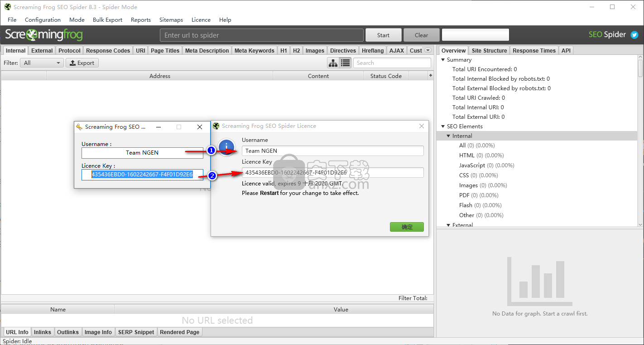The height and width of the screenshot is (345, 644).
Task: Open the SERP Snippet bottom tab
Action: (x=136, y=332)
